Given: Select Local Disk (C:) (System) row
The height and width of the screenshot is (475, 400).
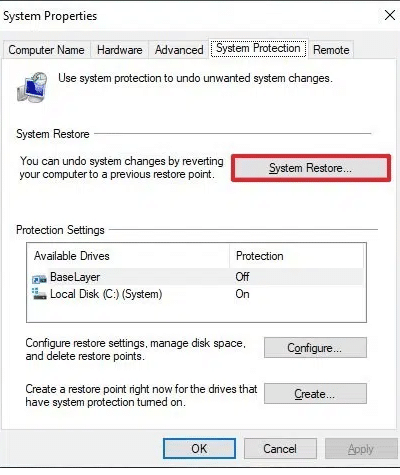Looking at the screenshot, I should point(197,294).
